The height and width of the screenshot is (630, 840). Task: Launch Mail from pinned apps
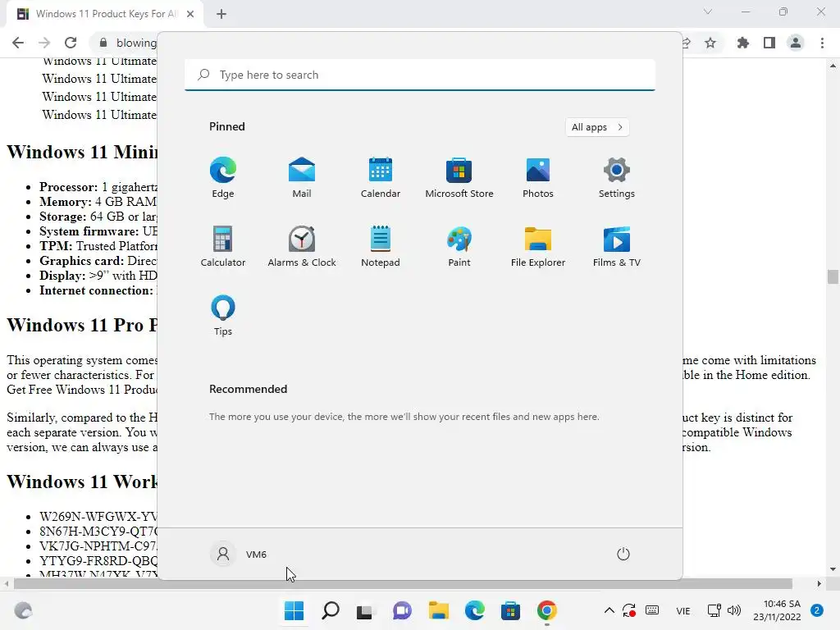coord(302,178)
